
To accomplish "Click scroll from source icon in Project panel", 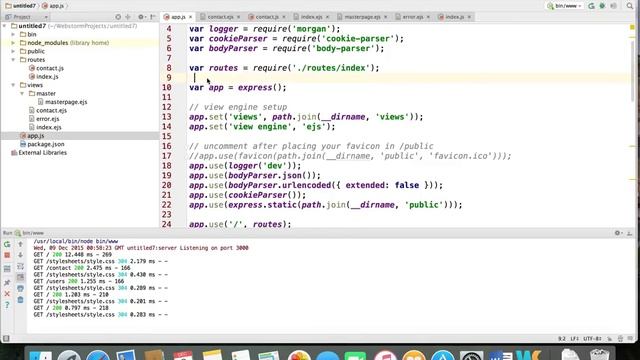I will tap(118, 17).
